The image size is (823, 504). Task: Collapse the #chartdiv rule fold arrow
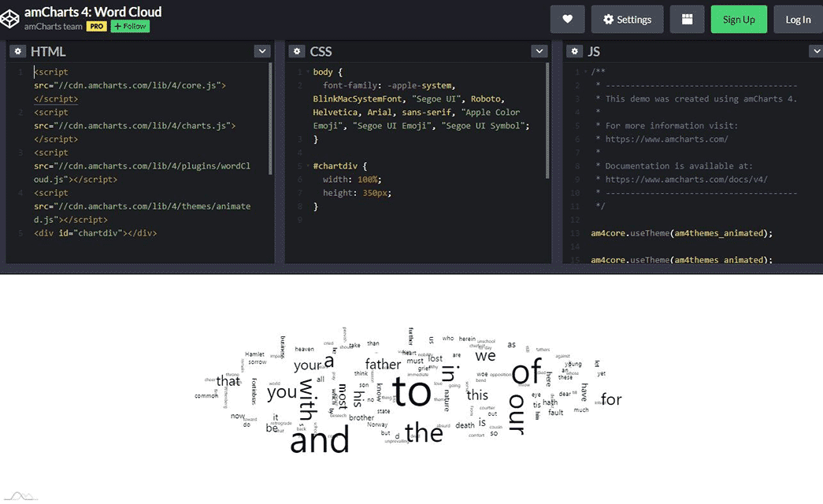coord(308,166)
